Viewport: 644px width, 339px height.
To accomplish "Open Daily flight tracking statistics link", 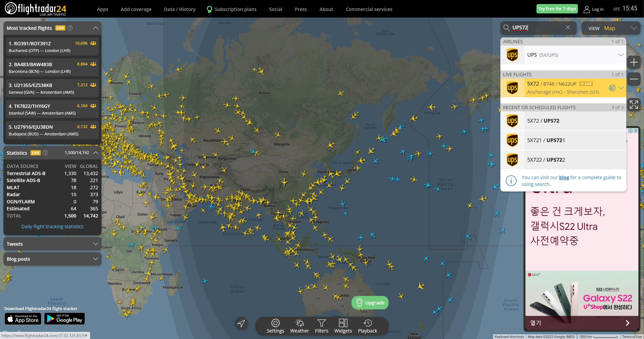I will coord(52,226).
